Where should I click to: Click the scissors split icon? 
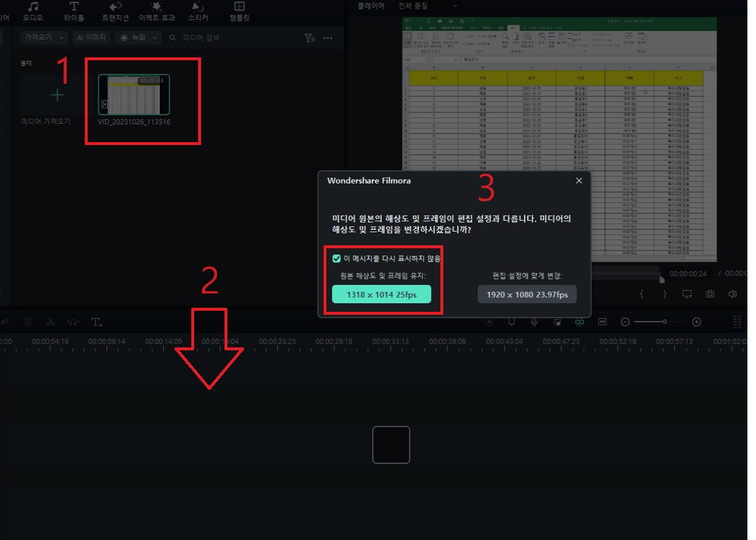pos(50,322)
